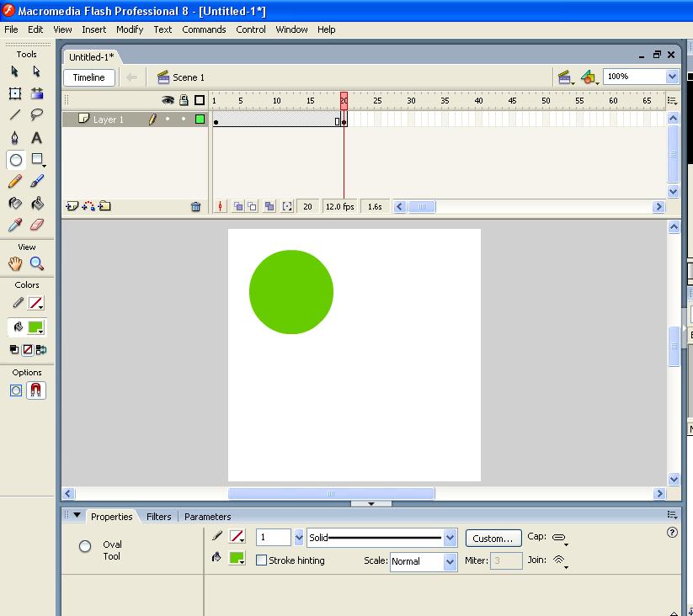Toggle Snap to Objects magnet
The image size is (693, 616).
(x=36, y=390)
